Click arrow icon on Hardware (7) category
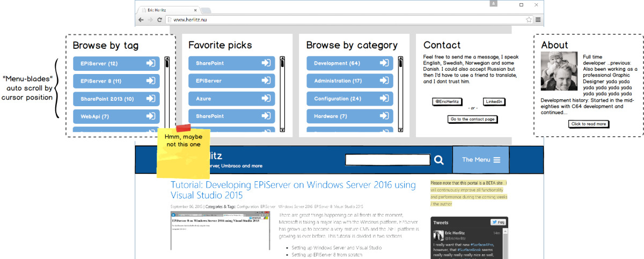644x259 pixels. click(x=384, y=116)
